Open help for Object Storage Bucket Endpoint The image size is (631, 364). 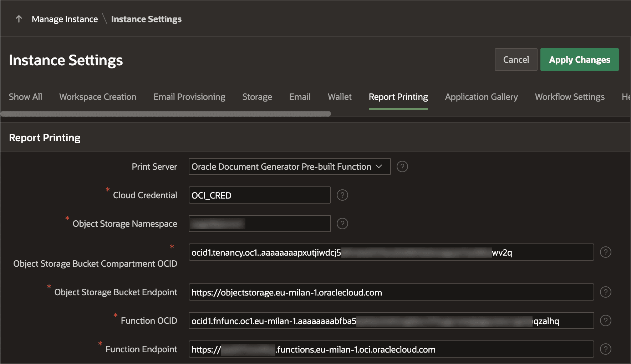point(605,292)
